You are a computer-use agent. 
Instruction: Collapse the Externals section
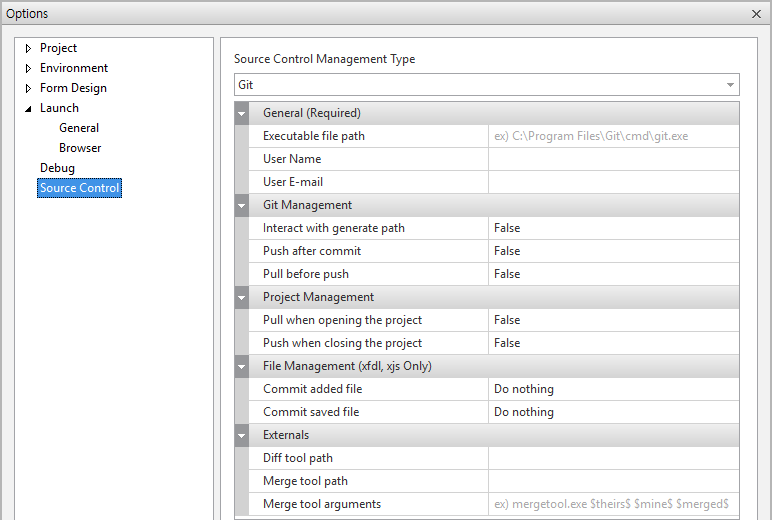point(241,435)
